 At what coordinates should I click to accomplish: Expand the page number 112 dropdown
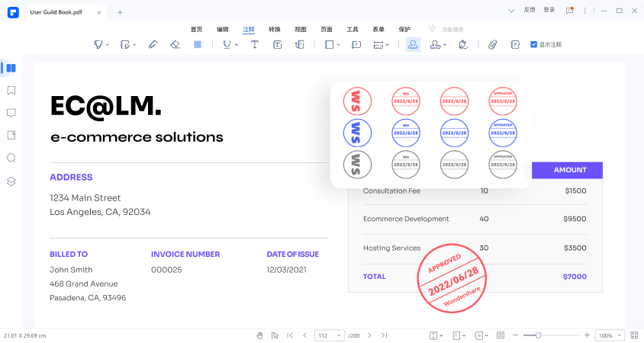[x=339, y=335]
